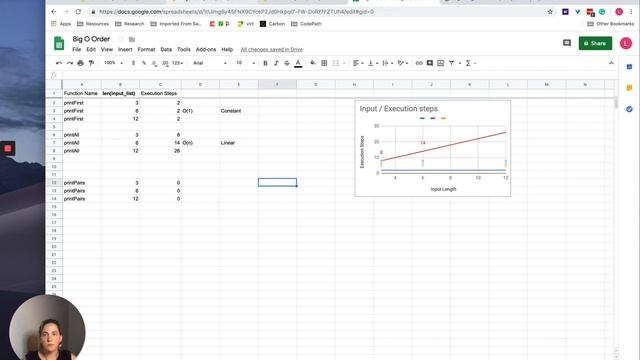
Task: Insert a link
Action: (419, 63)
